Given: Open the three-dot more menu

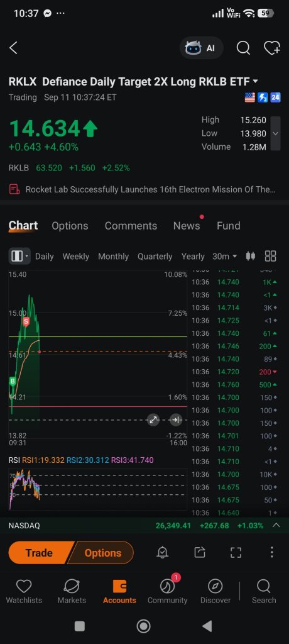Looking at the screenshot, I should pos(271,552).
